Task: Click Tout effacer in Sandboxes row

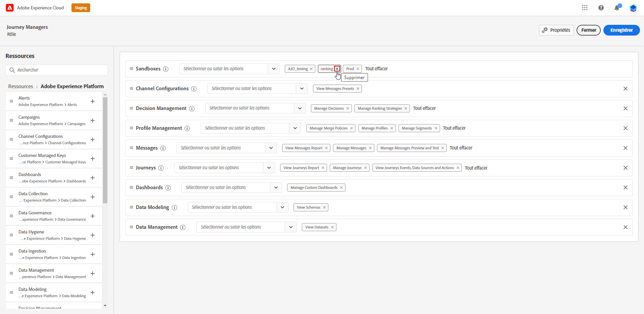Action: pyautogui.click(x=376, y=69)
